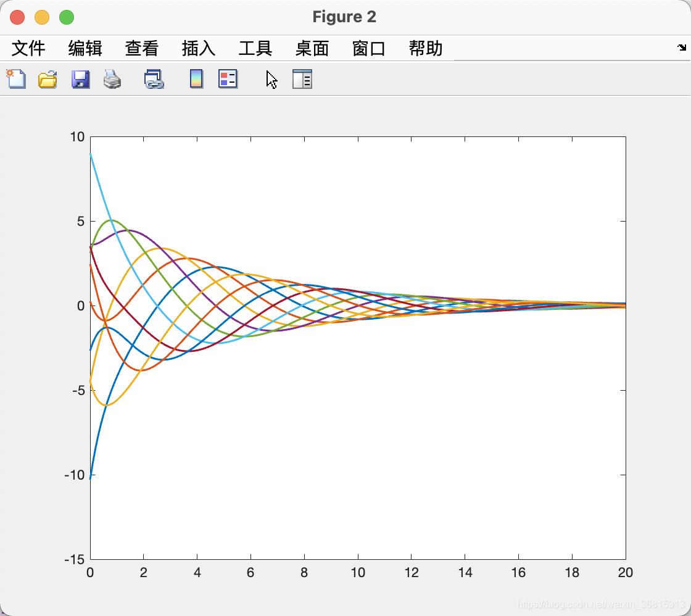The width and height of the screenshot is (691, 616).
Task: Insert a colorbar from the toolbar
Action: point(196,79)
